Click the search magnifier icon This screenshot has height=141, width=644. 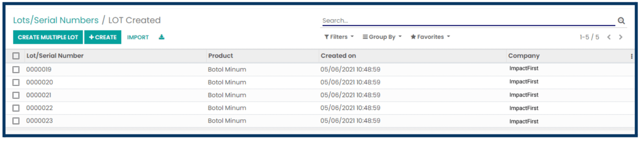tap(621, 21)
